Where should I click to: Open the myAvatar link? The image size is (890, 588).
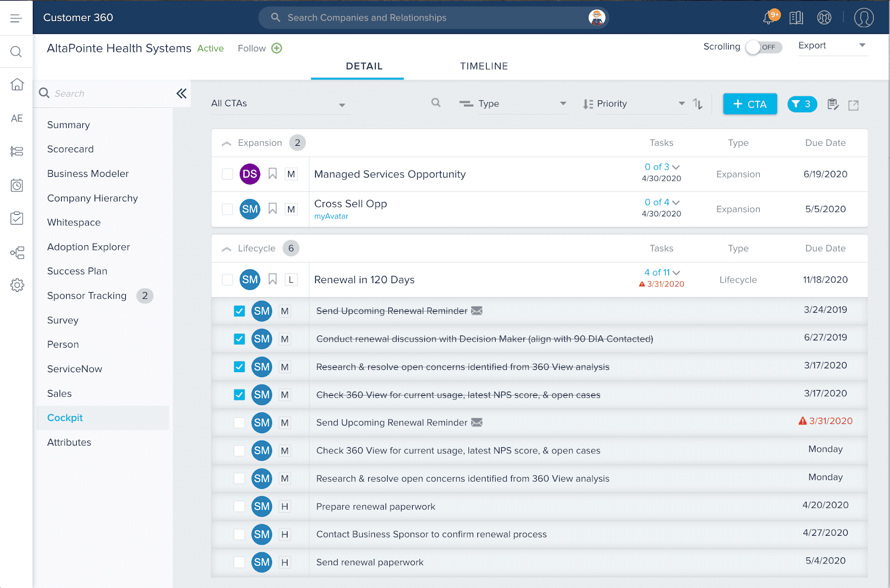[331, 216]
